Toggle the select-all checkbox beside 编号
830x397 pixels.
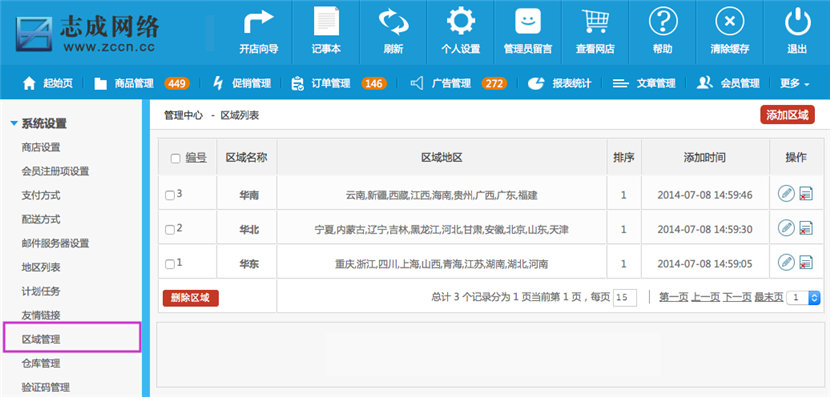coord(175,158)
